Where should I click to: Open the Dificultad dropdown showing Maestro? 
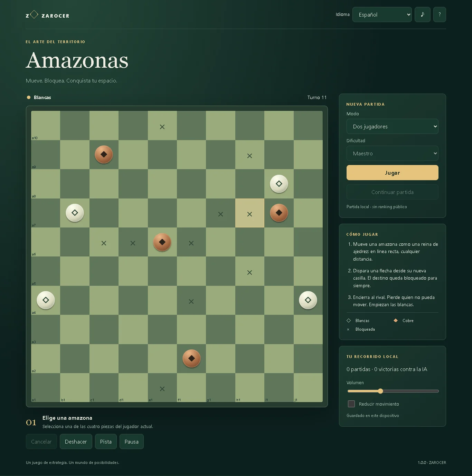[392, 153]
